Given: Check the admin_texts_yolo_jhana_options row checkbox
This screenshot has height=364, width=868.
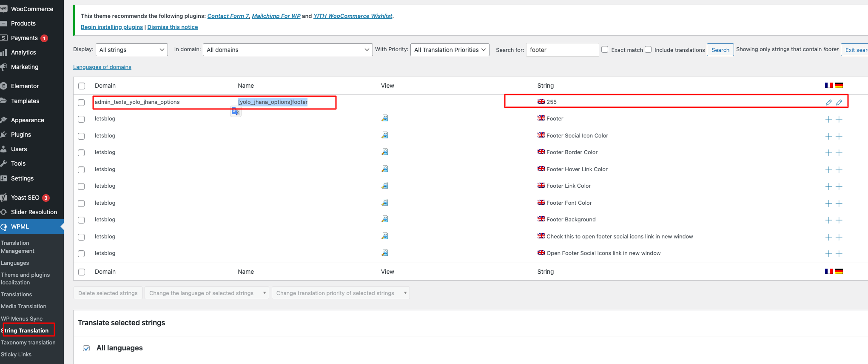Looking at the screenshot, I should [x=81, y=103].
